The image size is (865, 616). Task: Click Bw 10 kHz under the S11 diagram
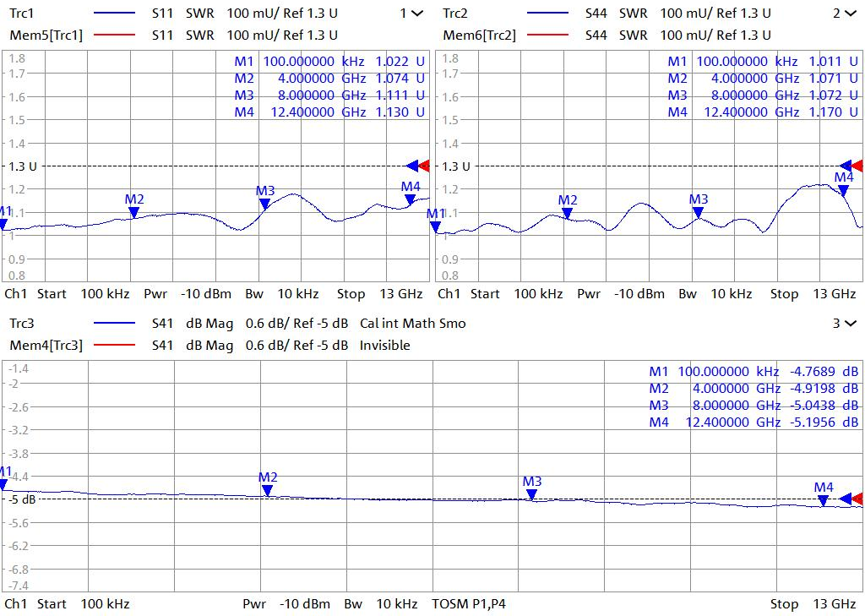tap(282, 294)
